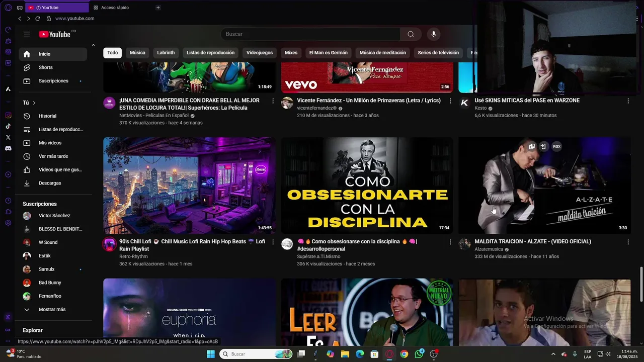Open W Sound subscription channel
This screenshot has height=362, width=644.
click(53, 242)
